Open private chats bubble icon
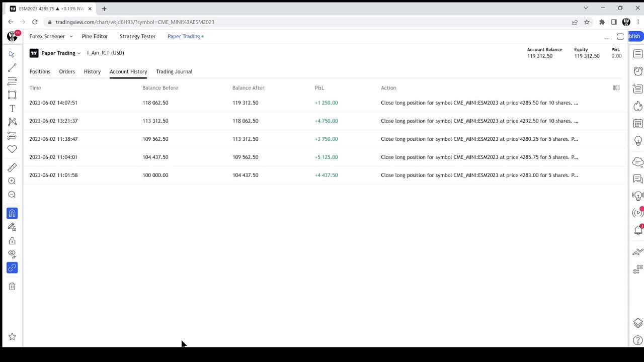 pos(638,178)
